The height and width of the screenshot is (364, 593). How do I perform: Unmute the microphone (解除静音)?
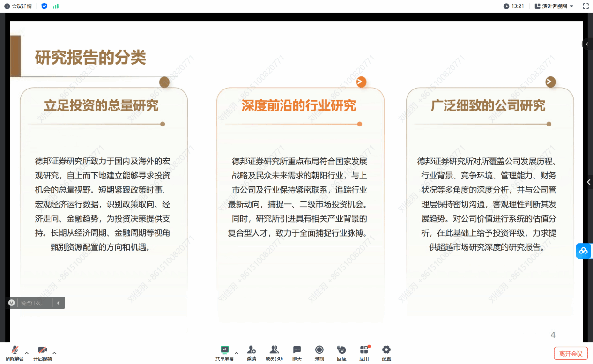(x=15, y=351)
